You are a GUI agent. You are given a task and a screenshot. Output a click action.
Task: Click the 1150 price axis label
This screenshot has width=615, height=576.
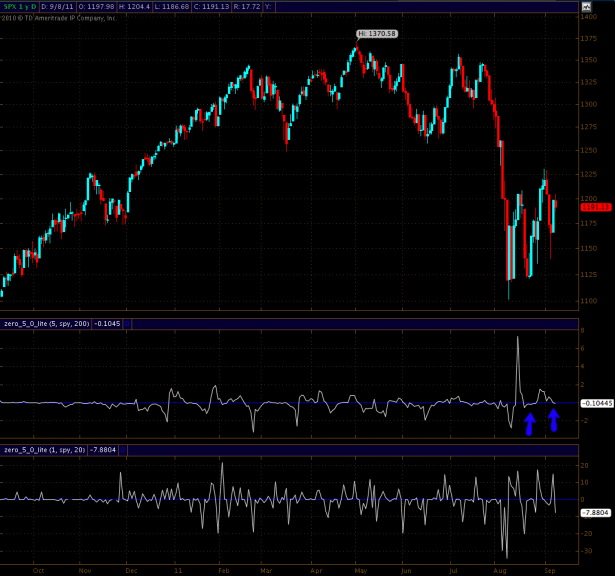(x=589, y=248)
